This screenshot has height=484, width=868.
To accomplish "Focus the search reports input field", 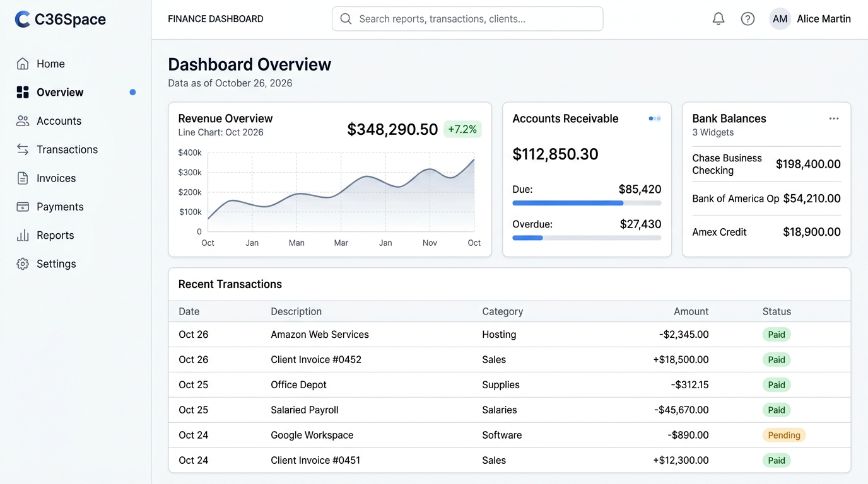I will coord(467,19).
